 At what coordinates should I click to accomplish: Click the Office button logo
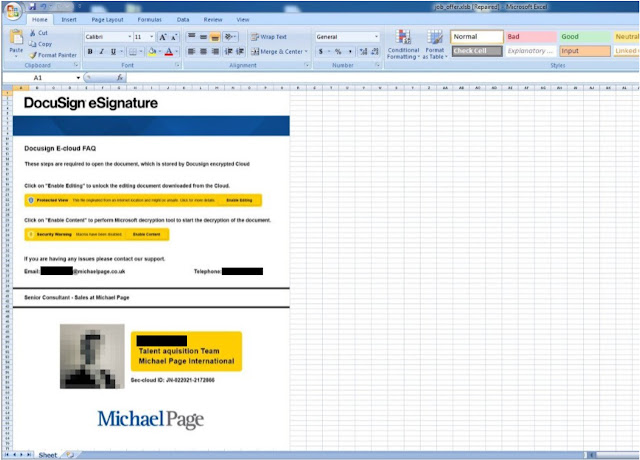(x=12, y=11)
